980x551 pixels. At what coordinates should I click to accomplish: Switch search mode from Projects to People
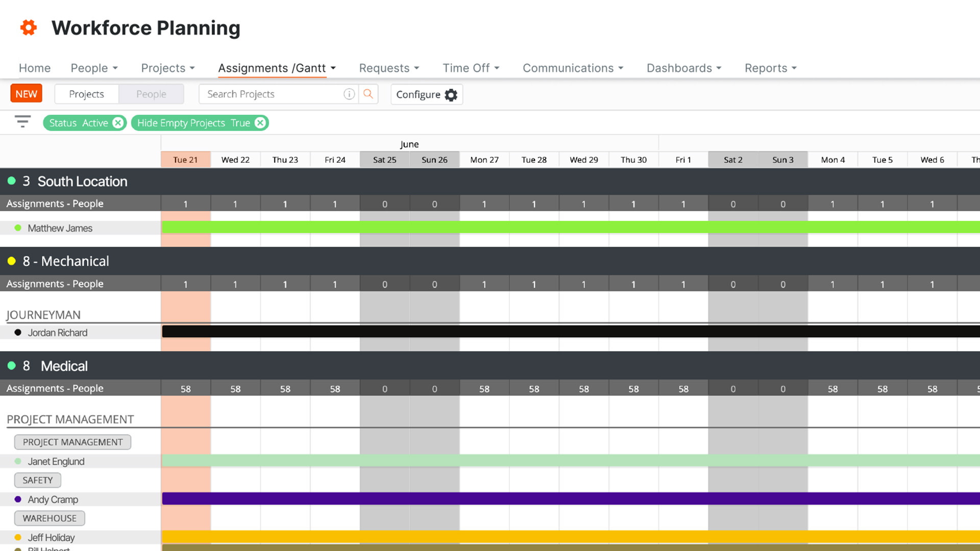[151, 94]
